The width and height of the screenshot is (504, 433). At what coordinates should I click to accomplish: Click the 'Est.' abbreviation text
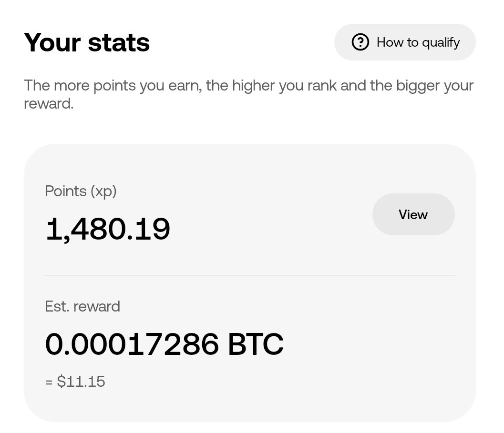pyautogui.click(x=57, y=306)
